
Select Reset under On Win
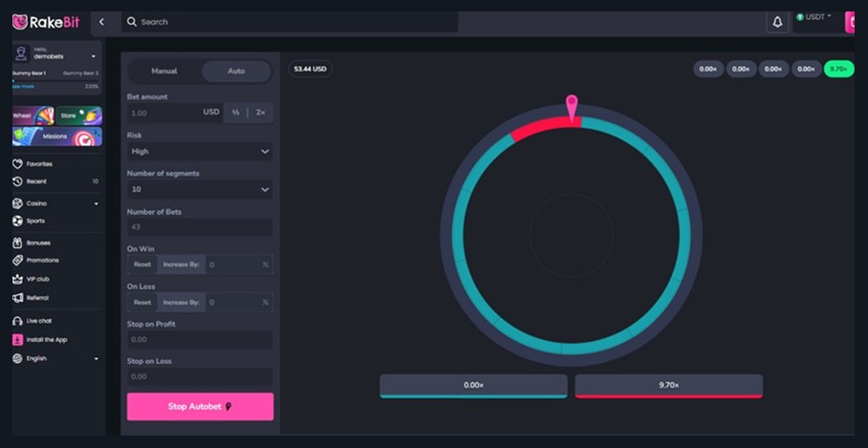[x=142, y=265]
